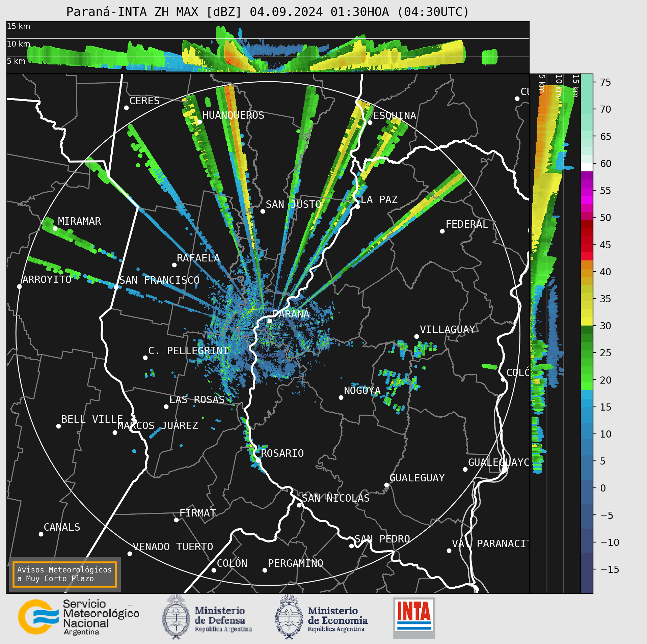Click the PARANÁ city label

pyautogui.click(x=291, y=314)
